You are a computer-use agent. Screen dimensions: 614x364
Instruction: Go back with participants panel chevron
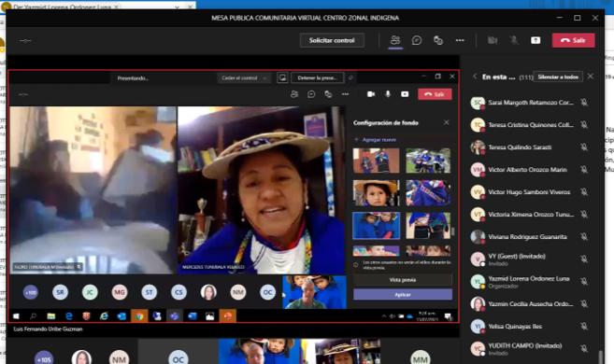[x=475, y=77]
